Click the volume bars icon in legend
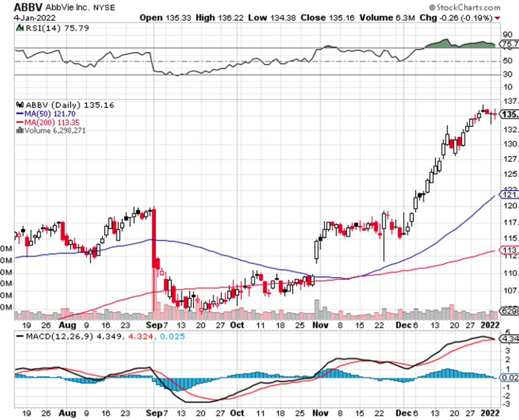519x420 pixels. point(20,130)
